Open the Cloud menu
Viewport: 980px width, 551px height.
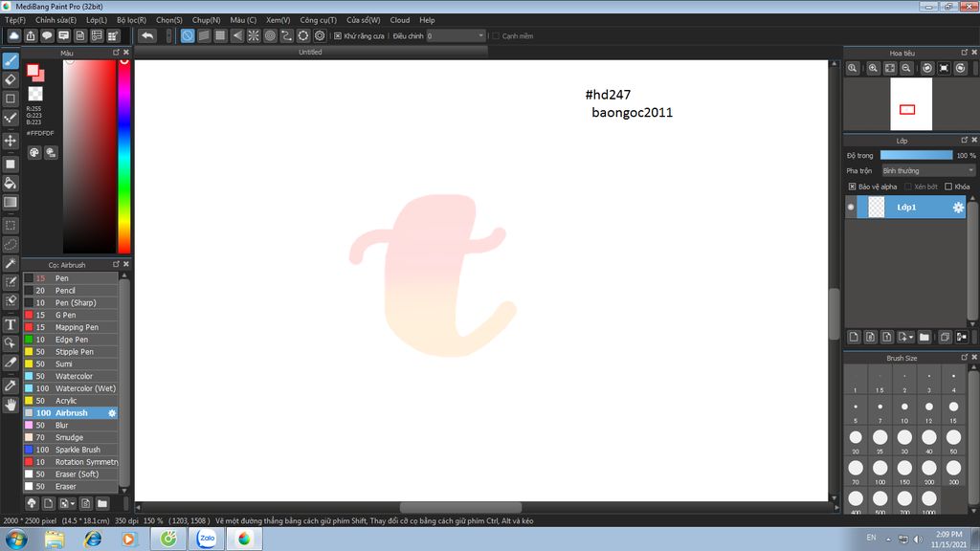(x=400, y=20)
